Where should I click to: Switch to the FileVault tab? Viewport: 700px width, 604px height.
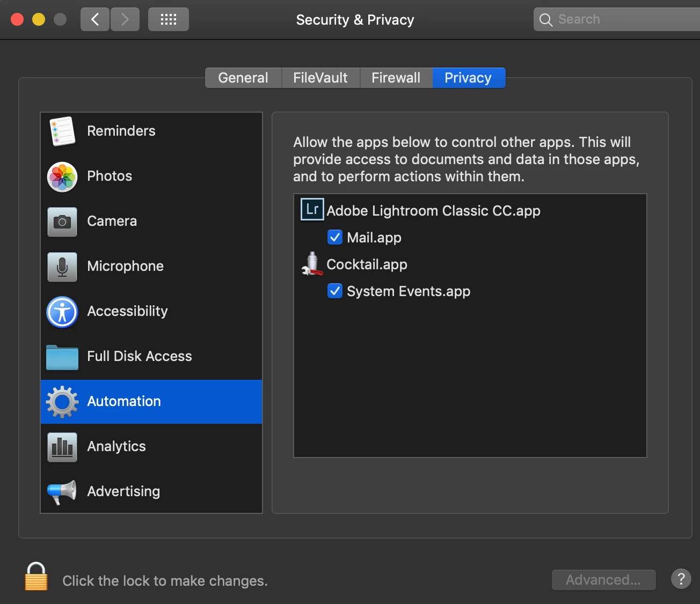click(x=320, y=78)
